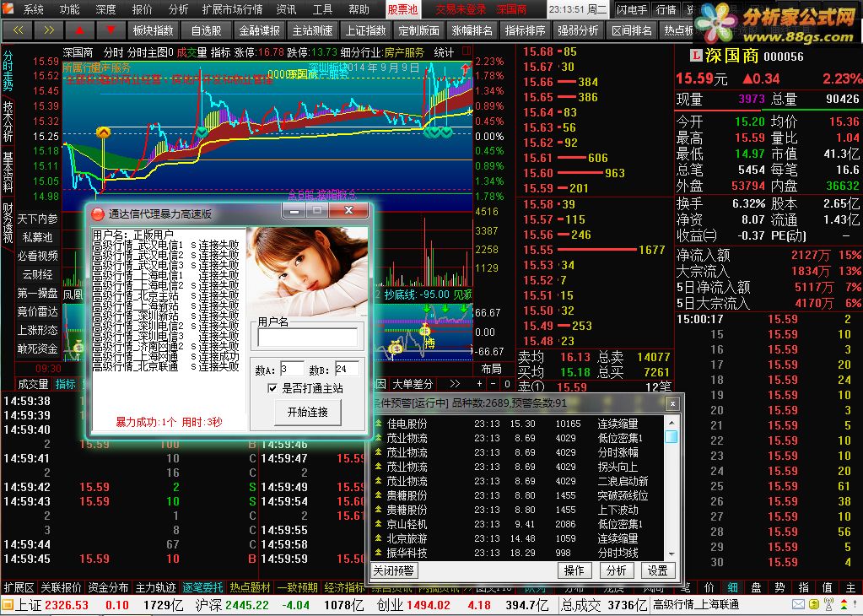Screen dimensions: 863x616
Task: Select the 基本资料 vertical side tab
Action: pos(8,172)
